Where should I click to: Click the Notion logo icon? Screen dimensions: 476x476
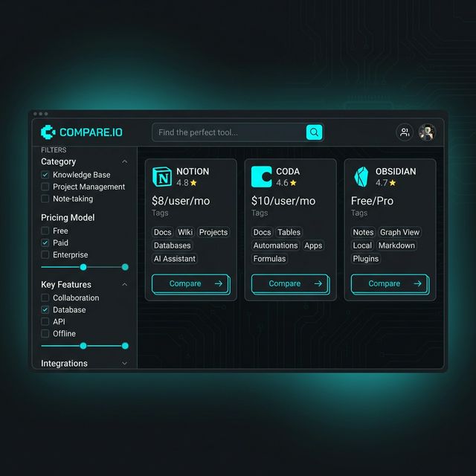tap(161, 176)
